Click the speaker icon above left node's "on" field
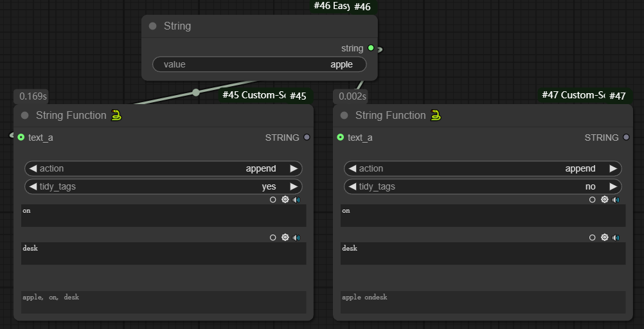 [296, 200]
